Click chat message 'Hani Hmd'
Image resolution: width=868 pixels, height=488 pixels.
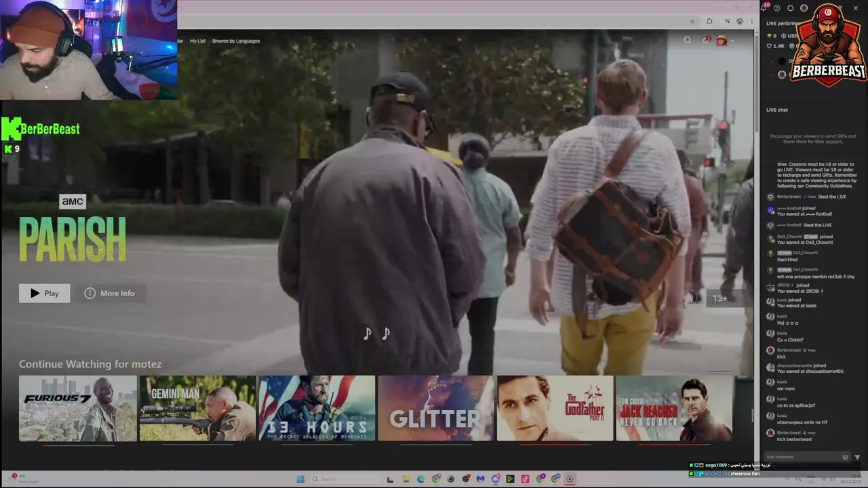click(787, 260)
